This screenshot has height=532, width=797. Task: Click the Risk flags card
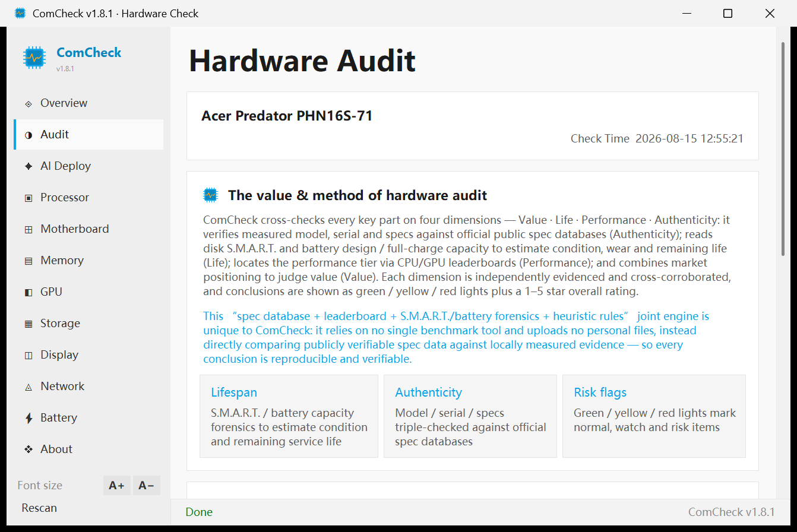pyautogui.click(x=654, y=416)
